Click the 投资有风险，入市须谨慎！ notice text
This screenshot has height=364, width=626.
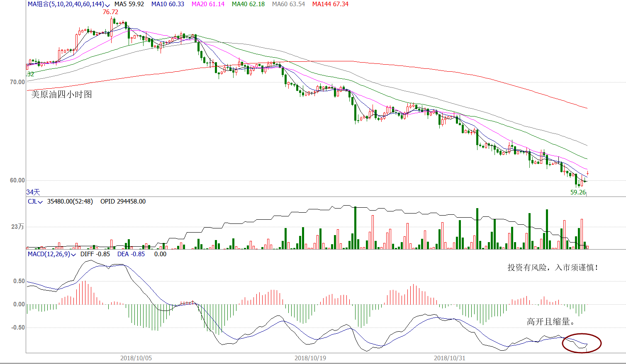[x=553, y=268]
